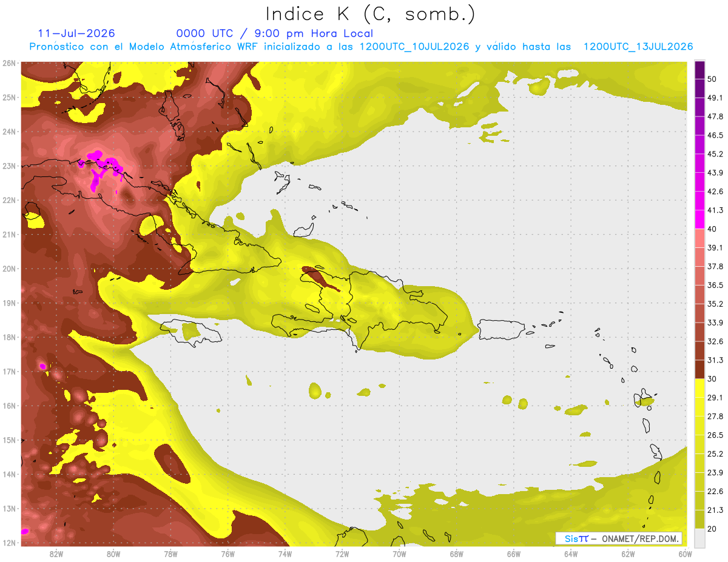Click the latitude axis label '21N'
The width and height of the screenshot is (728, 562).
pos(9,234)
